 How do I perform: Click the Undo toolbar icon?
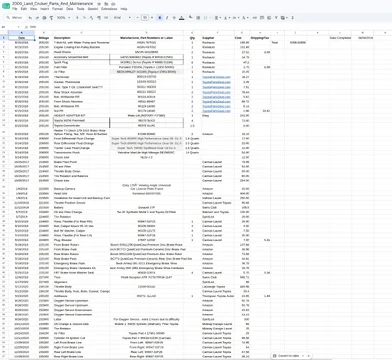pyautogui.click(x=30, y=18)
